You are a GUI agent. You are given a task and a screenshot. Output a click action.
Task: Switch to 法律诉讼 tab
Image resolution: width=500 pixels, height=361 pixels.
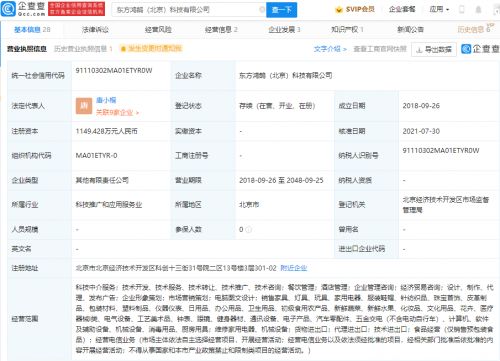click(95, 30)
